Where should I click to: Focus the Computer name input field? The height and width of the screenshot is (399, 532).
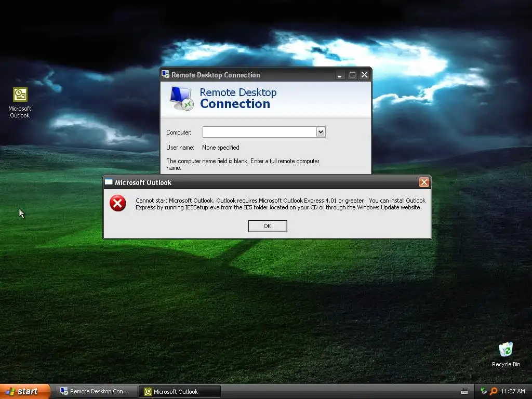click(x=260, y=132)
